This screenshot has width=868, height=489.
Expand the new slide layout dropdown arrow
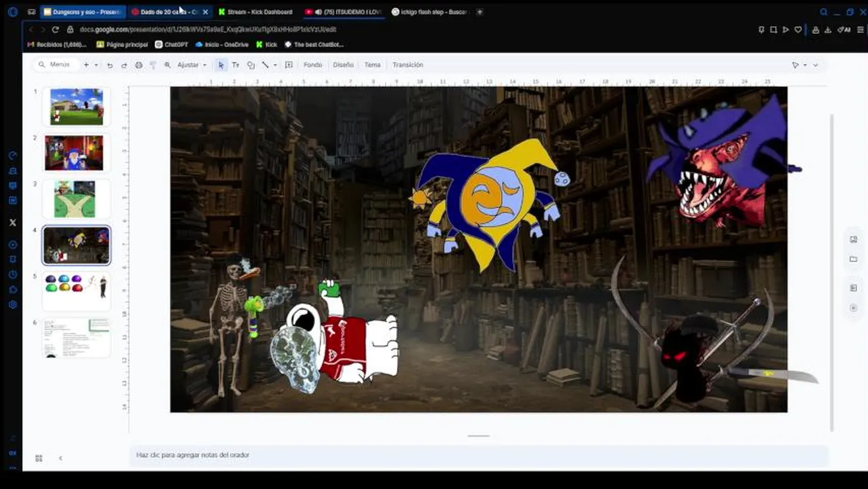pos(96,65)
